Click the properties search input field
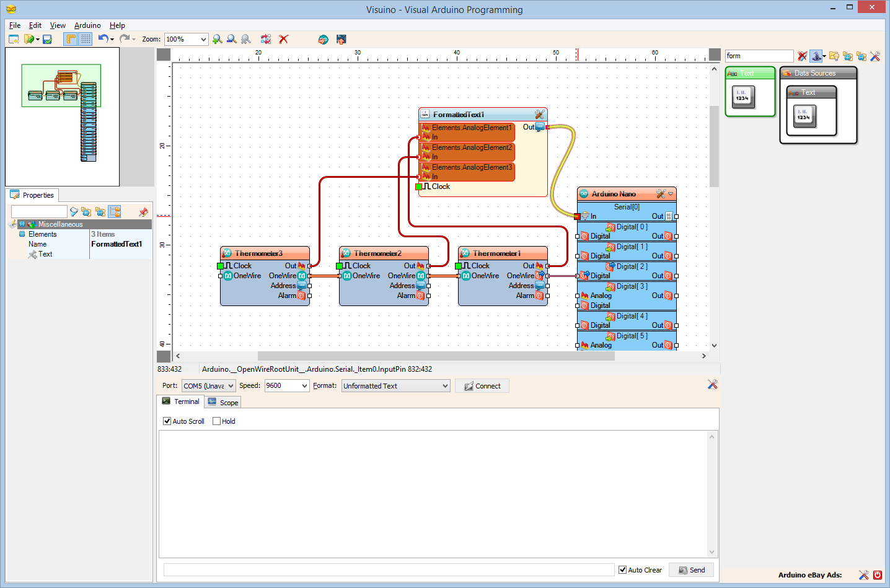Viewport: 890px width, 588px height. (39, 212)
